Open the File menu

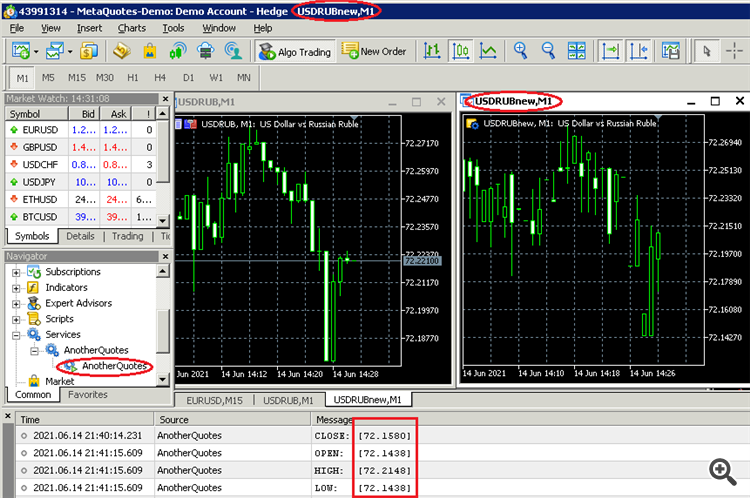tap(17, 28)
